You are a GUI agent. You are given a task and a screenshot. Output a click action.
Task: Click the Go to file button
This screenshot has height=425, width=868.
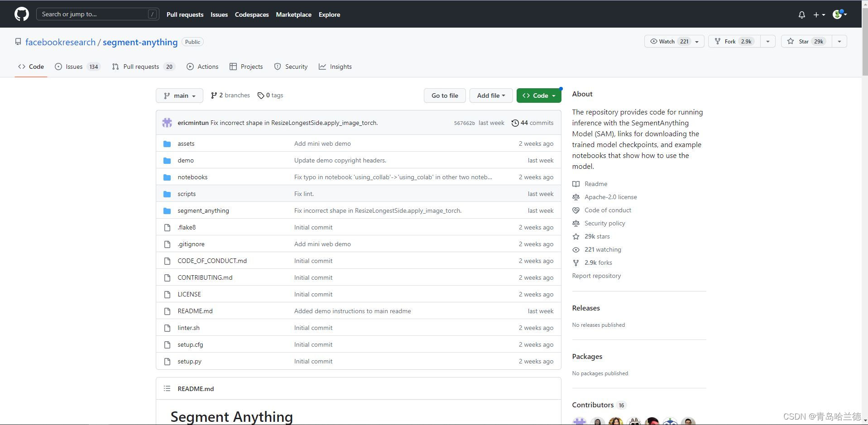pyautogui.click(x=445, y=96)
